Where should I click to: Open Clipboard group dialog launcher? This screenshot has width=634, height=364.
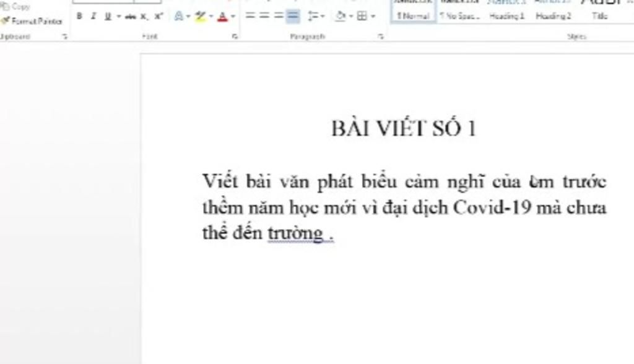64,37
